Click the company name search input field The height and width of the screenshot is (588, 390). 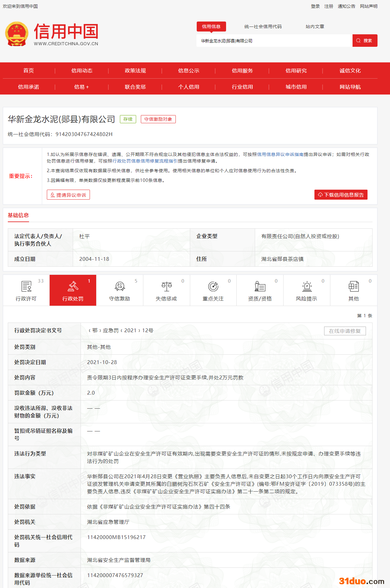pos(274,41)
